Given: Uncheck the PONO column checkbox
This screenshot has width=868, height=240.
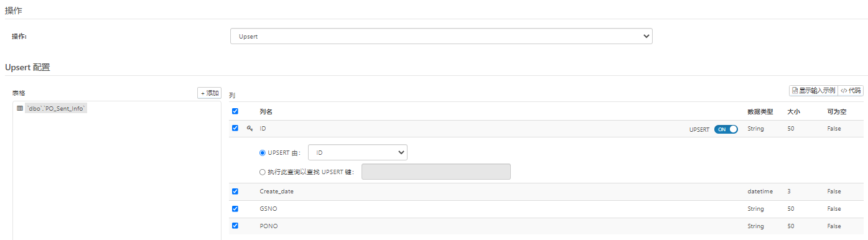Looking at the screenshot, I should [235, 226].
